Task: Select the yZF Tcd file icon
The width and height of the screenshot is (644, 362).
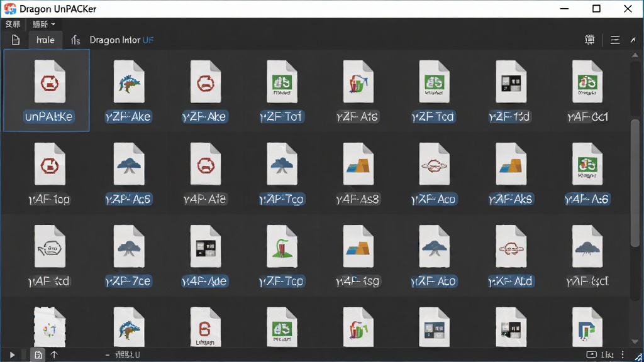Action: click(434, 81)
